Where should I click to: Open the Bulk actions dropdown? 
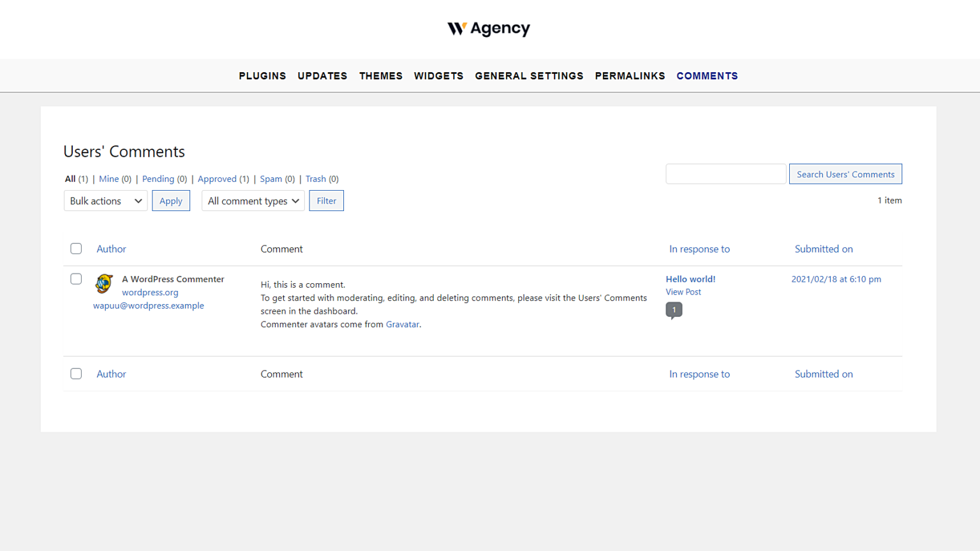click(x=106, y=201)
